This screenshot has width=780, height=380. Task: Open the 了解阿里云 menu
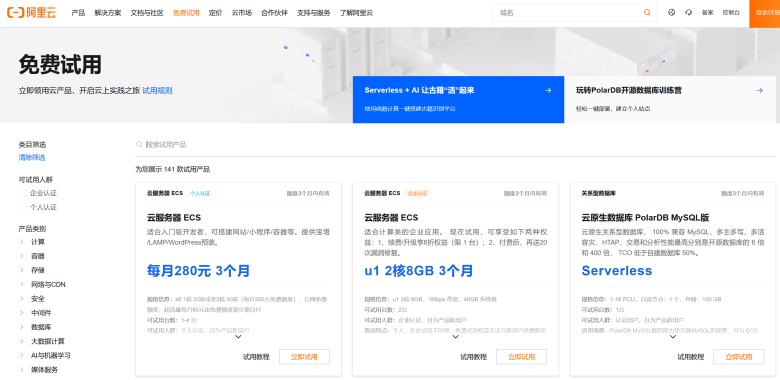356,13
